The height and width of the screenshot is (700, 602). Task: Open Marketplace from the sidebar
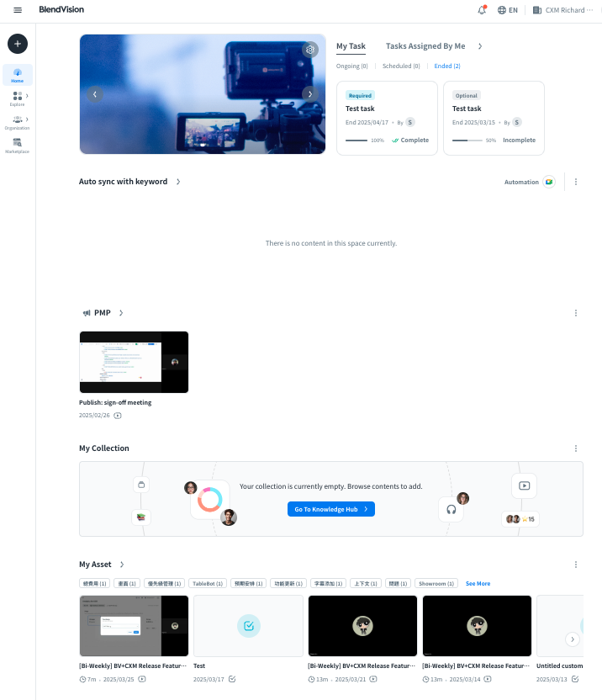pos(18,146)
